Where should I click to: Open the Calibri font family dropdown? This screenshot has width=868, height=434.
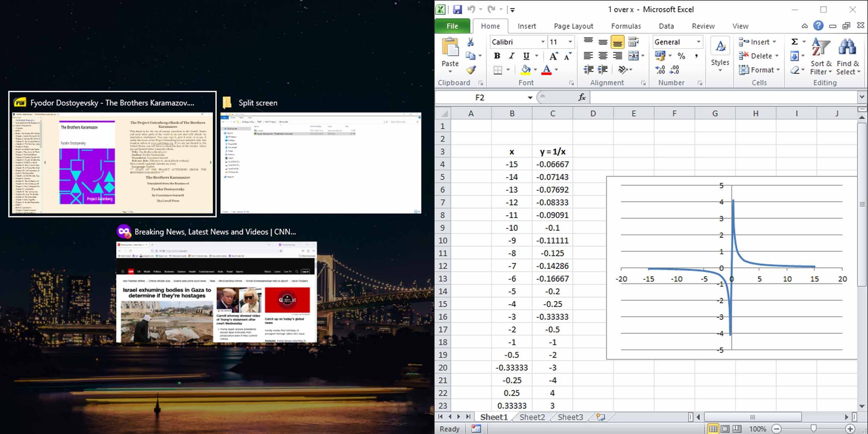544,42
